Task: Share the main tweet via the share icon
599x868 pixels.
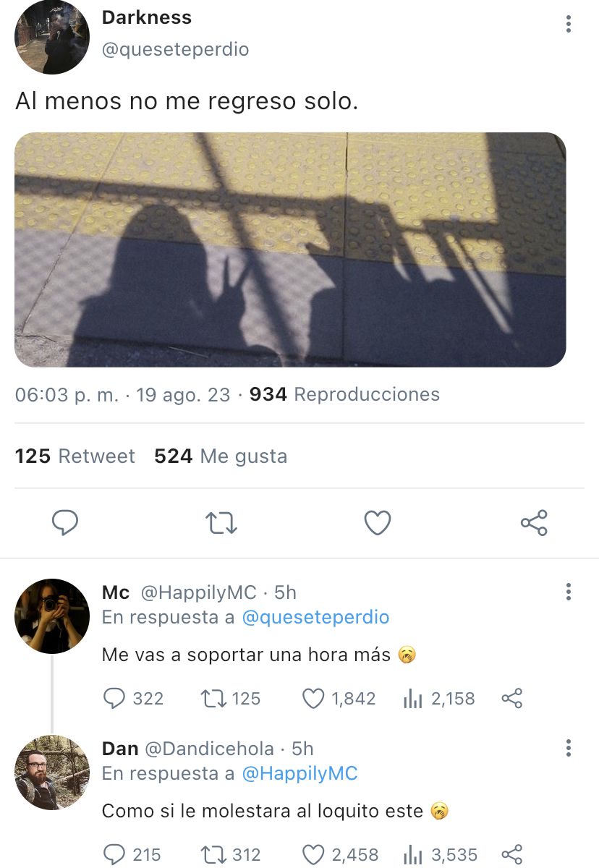Action: [534, 522]
